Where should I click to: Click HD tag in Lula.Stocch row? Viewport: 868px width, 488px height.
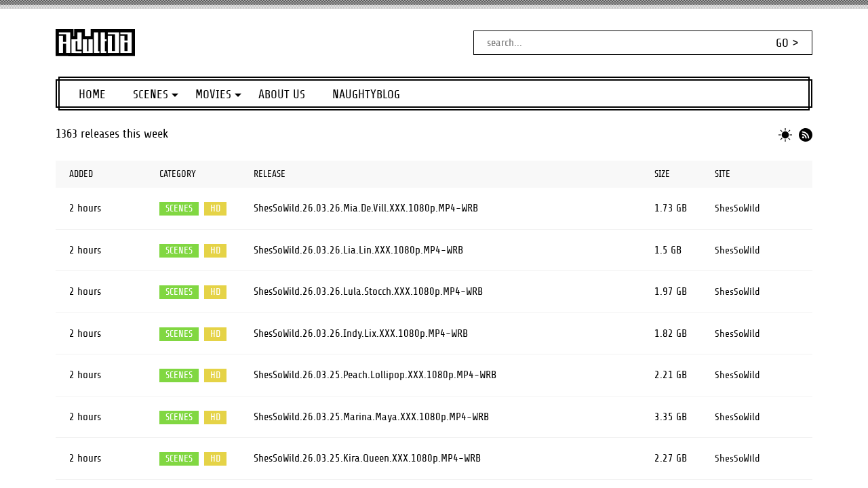(x=215, y=292)
